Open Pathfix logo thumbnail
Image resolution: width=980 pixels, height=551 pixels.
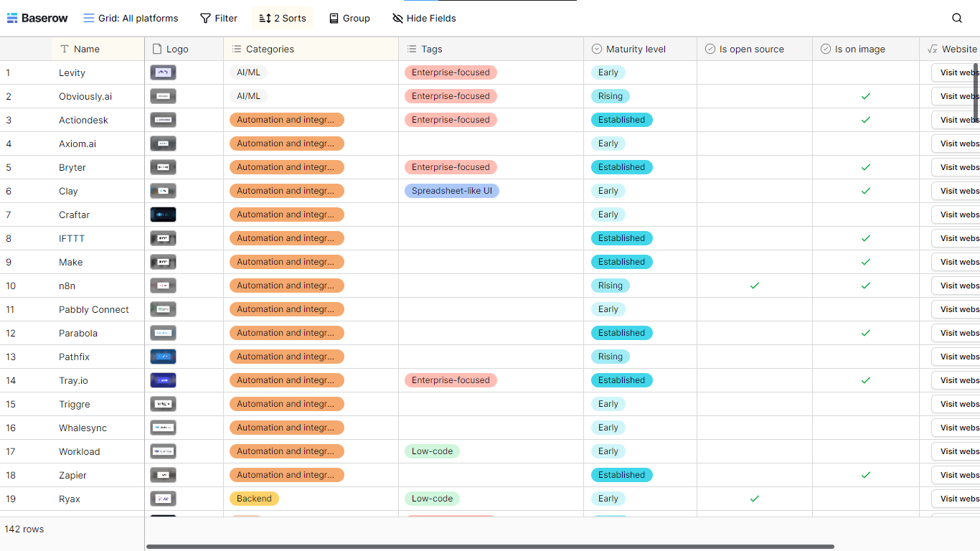click(163, 357)
